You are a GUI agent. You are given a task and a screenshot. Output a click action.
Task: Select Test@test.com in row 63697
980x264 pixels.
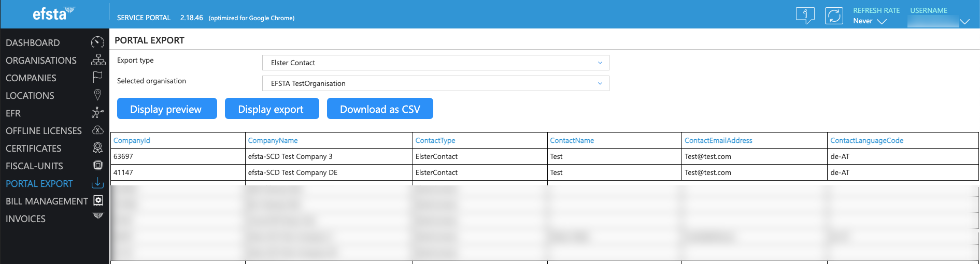[x=755, y=156]
